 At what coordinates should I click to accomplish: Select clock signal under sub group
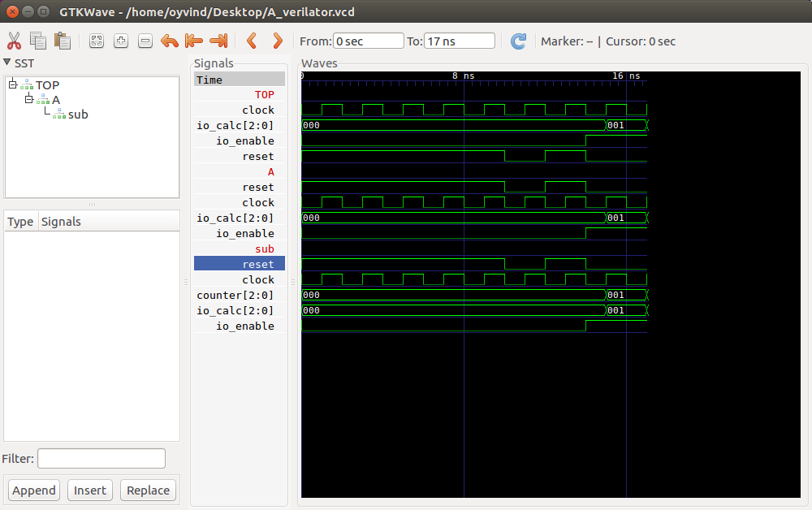click(258, 280)
